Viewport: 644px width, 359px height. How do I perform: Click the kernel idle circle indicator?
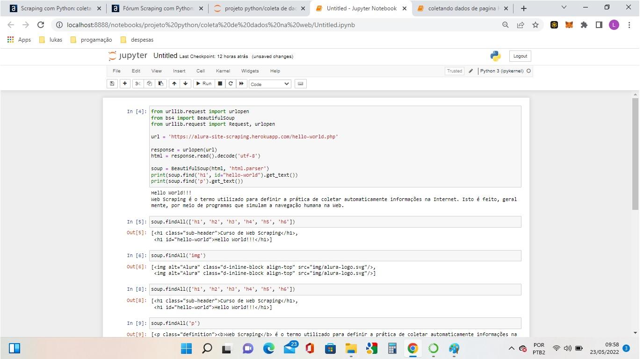[528, 71]
